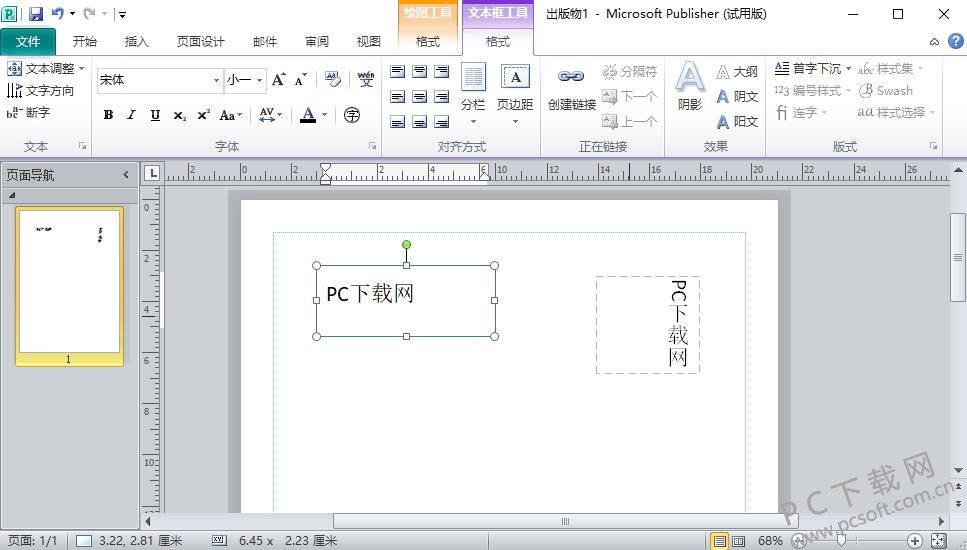Zoom in with the plus button
The height and width of the screenshot is (550, 967).
915,541
